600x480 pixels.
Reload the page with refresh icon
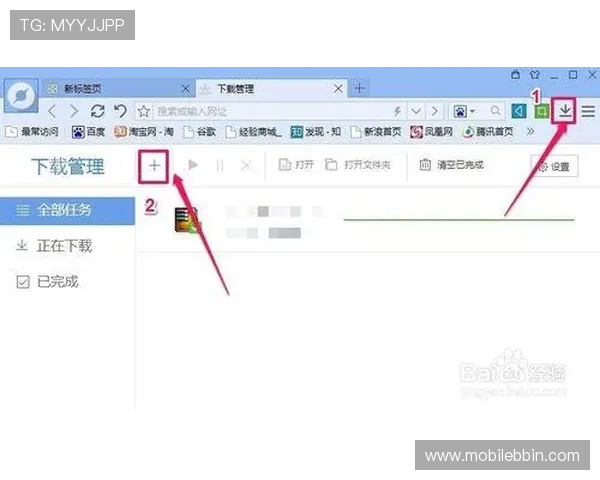98,111
